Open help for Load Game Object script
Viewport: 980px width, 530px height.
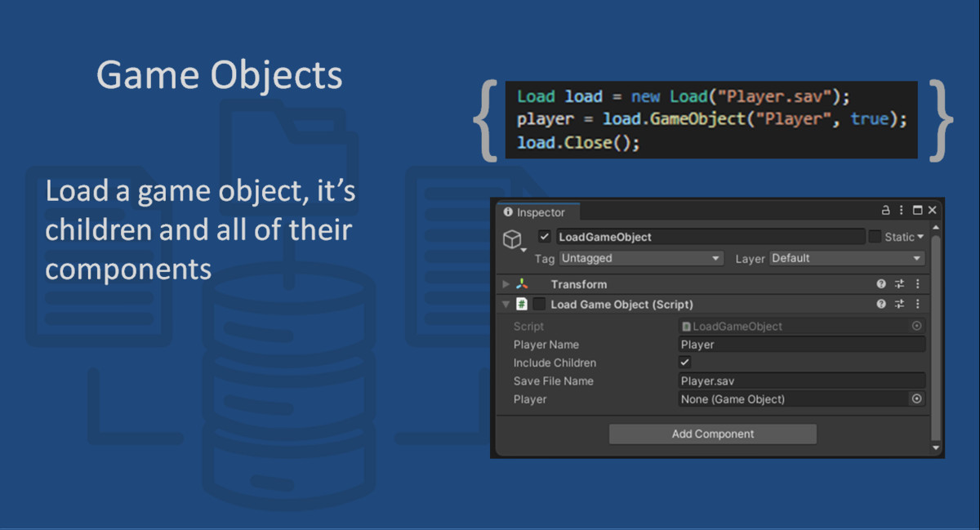pyautogui.click(x=881, y=305)
